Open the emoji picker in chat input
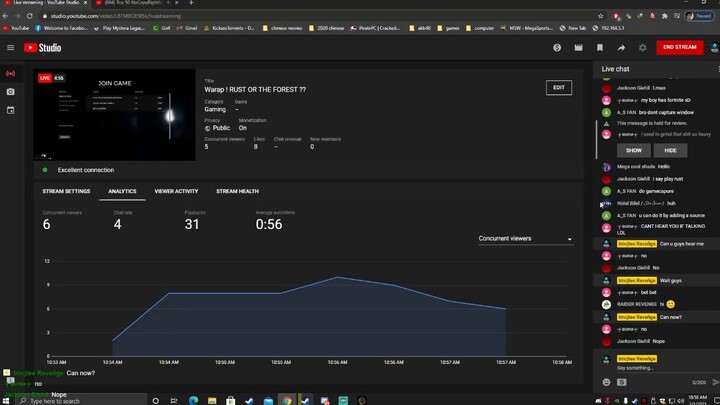 tap(607, 382)
